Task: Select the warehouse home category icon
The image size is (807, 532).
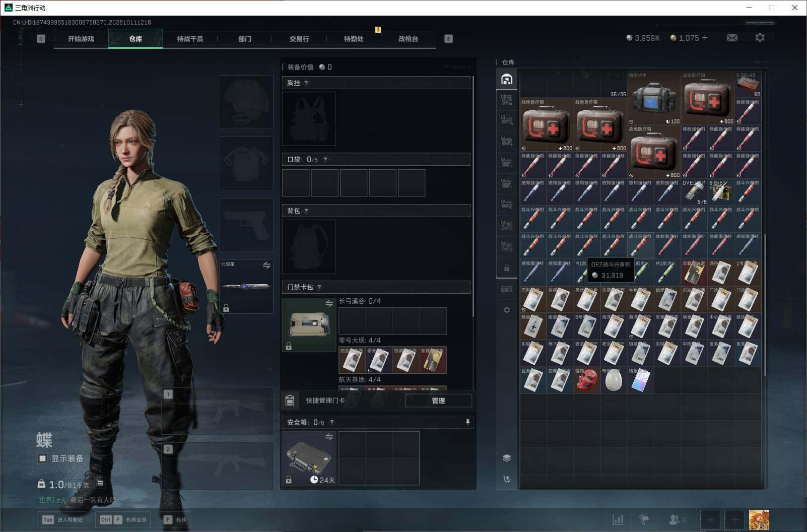Action: click(507, 79)
